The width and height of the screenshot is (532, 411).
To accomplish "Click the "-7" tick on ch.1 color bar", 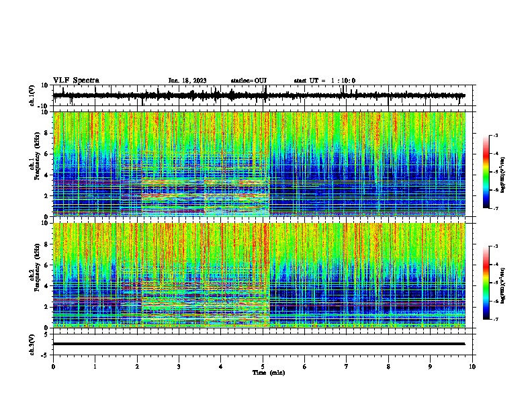I will click(495, 208).
